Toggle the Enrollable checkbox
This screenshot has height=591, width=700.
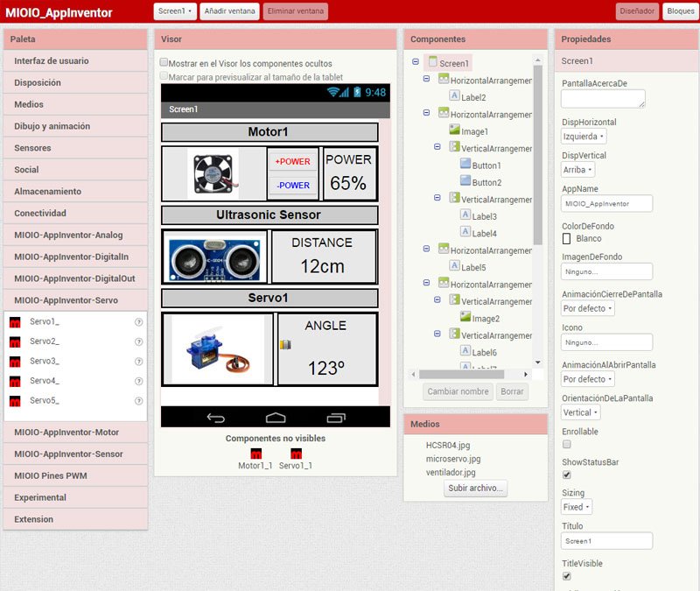(566, 444)
